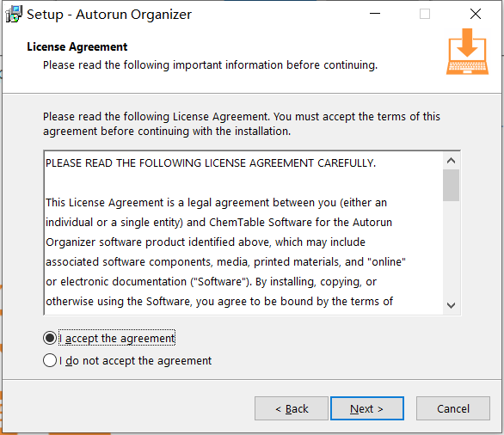Viewport: 504px width, 435px height.
Task: Click the license text scroll down arrow
Action: coord(451,305)
